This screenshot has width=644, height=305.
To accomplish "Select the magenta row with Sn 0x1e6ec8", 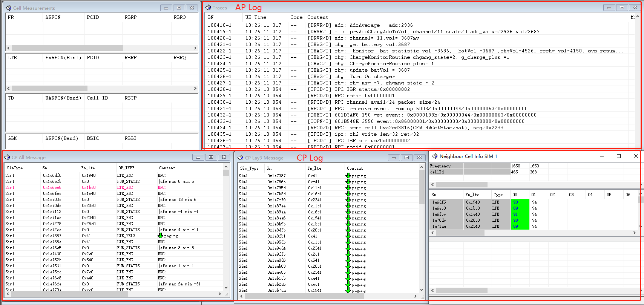I will [x=52, y=187].
